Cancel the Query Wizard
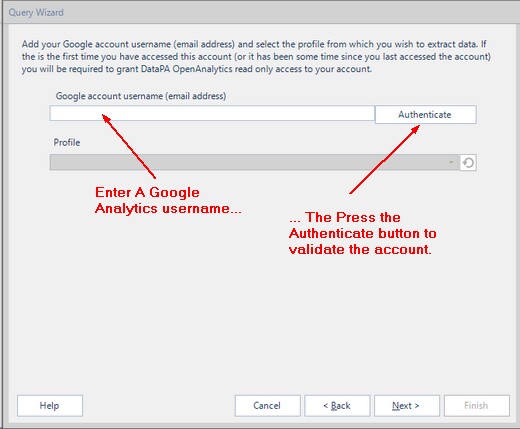The image size is (520, 429). pyautogui.click(x=267, y=406)
